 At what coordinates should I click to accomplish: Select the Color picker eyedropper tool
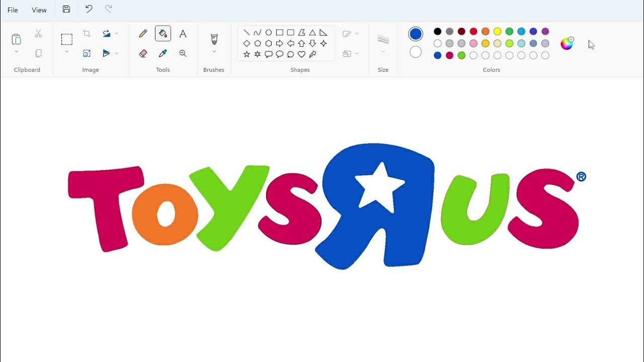(163, 53)
